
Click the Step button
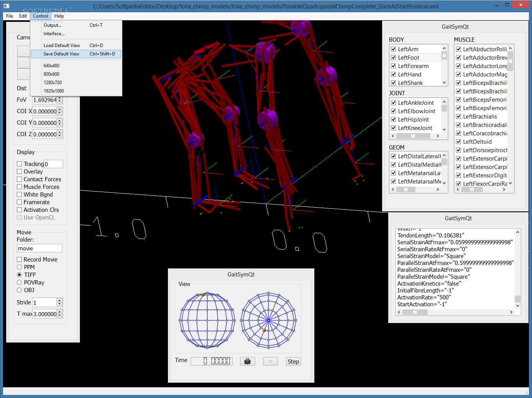pyautogui.click(x=293, y=361)
